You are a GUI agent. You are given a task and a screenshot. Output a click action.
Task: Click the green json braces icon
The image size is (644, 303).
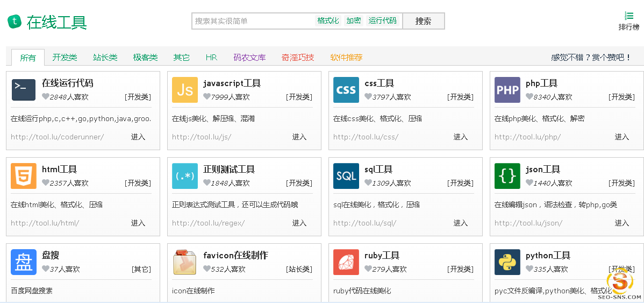[x=507, y=176]
